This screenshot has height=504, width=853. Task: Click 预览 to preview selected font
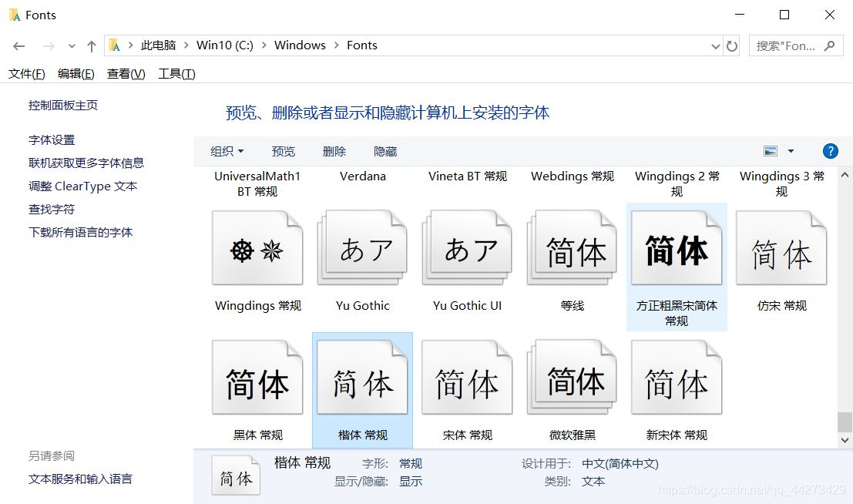click(283, 151)
